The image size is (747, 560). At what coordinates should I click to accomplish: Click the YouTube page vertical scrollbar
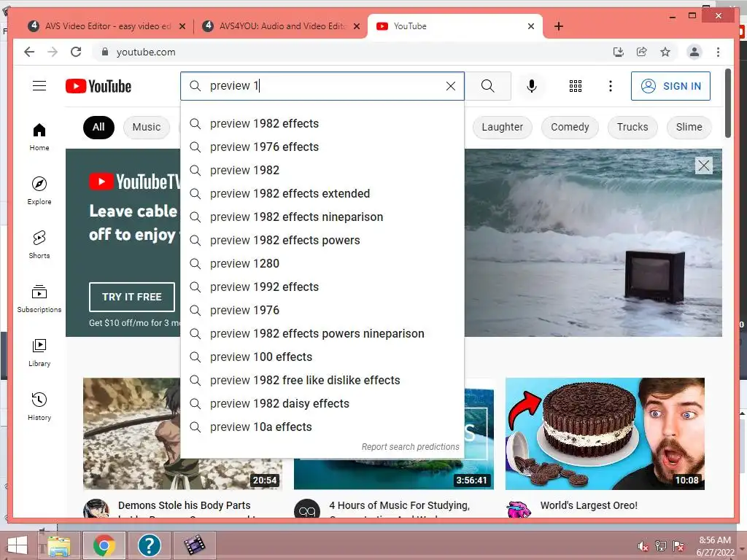click(x=728, y=104)
